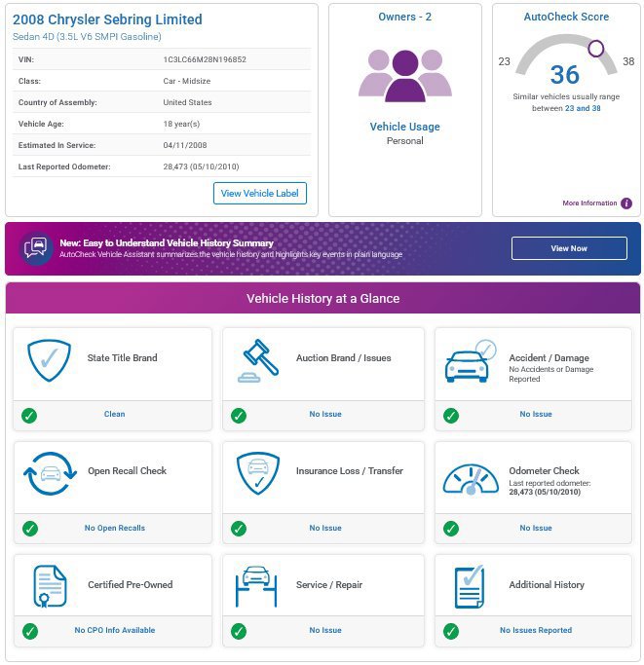Click the VIN value 1C3LC66M28N196852
Image resolution: width=644 pixels, height=665 pixels.
(x=205, y=59)
